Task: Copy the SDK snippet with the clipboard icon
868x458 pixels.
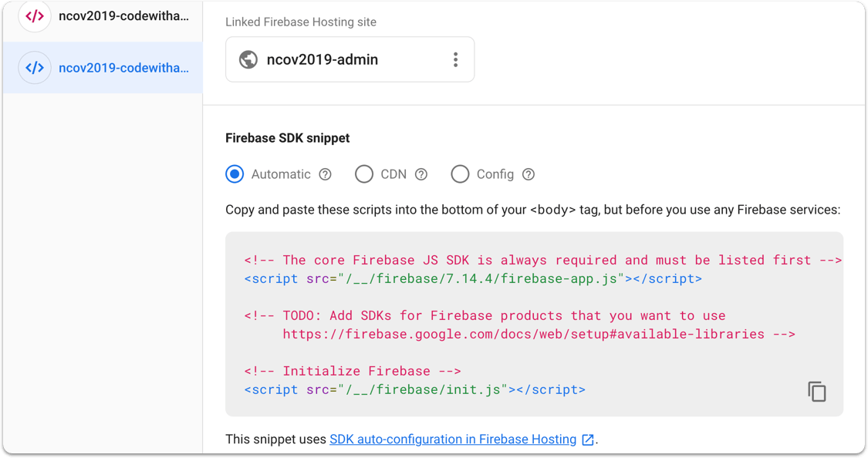Action: pyautogui.click(x=816, y=392)
